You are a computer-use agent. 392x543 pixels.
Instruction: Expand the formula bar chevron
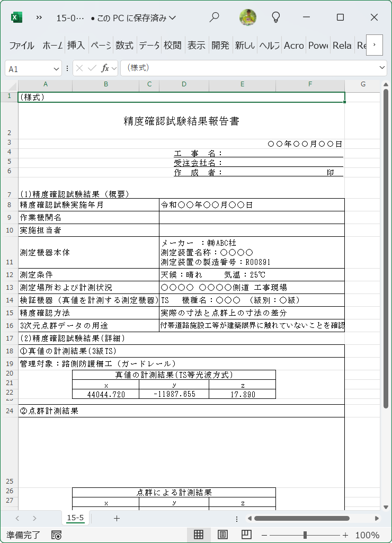coord(382,68)
